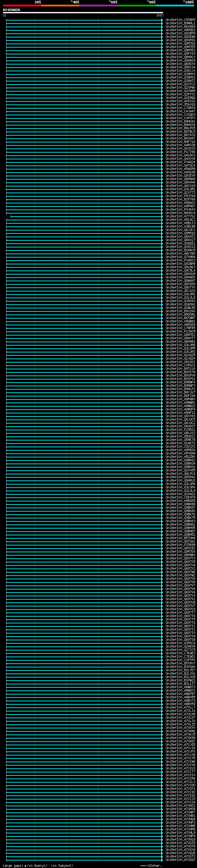The height and width of the screenshot is (868, 197).
Task: Select label UniRef100_B9X260
Action: click(180, 311)
